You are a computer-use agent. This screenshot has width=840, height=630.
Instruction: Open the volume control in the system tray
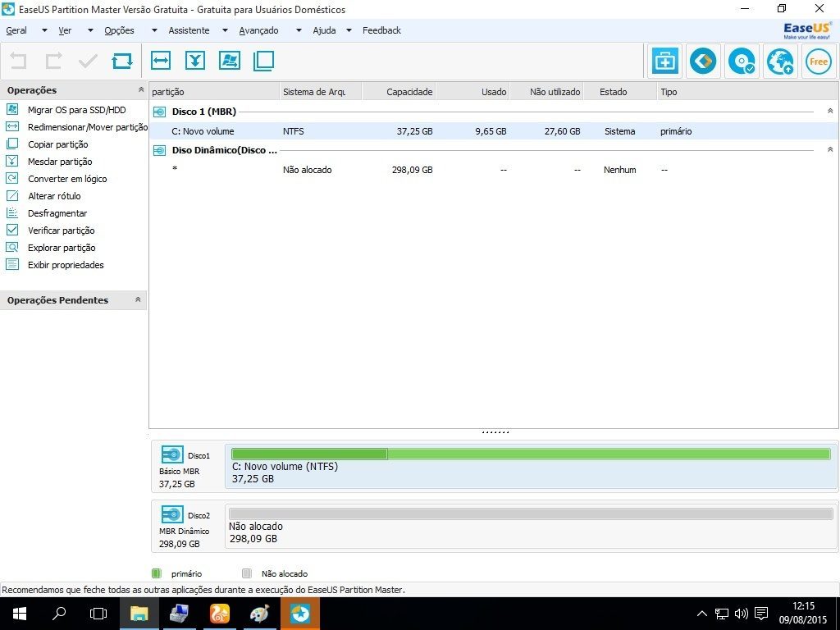tap(742, 614)
